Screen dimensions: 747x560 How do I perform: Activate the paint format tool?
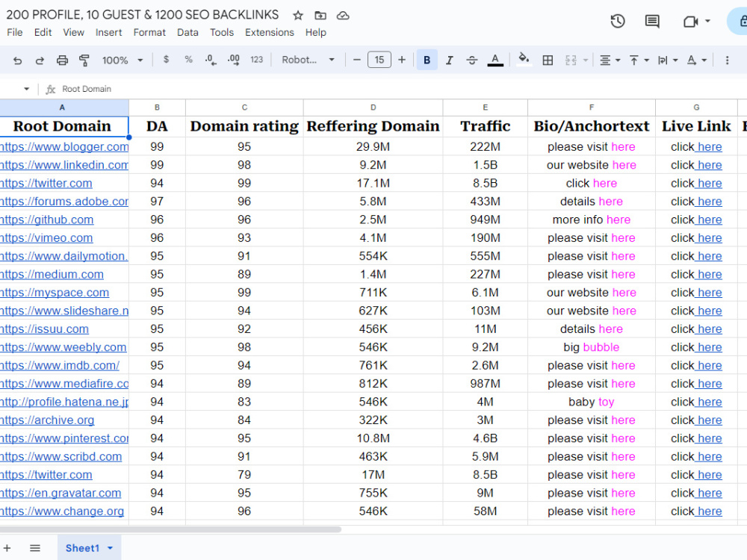(x=84, y=60)
